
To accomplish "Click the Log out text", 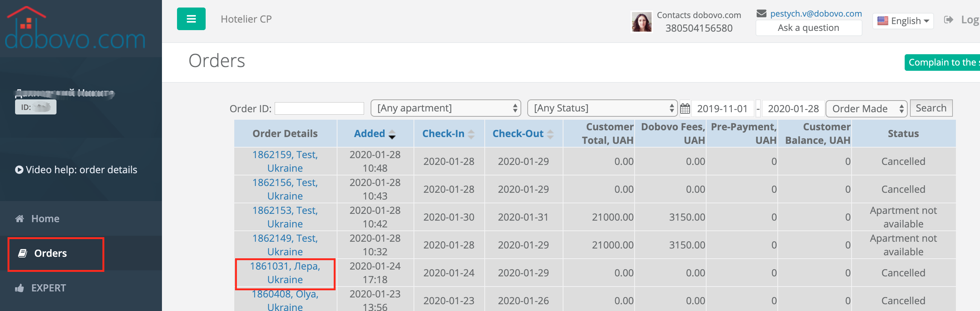I will [970, 20].
